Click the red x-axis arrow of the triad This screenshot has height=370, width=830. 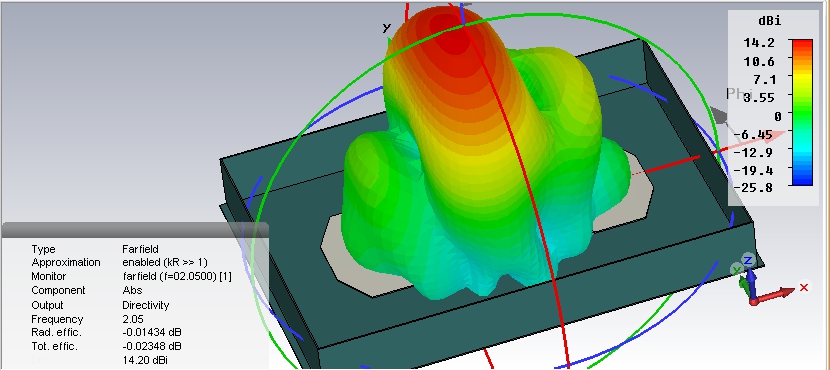click(x=774, y=295)
